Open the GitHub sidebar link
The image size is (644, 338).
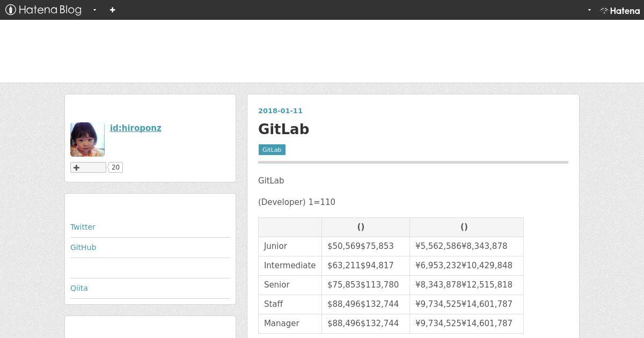(83, 247)
